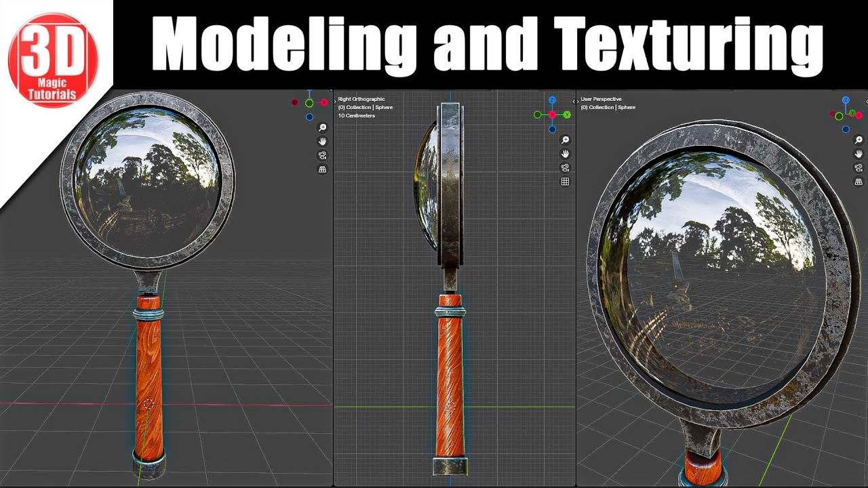This screenshot has width=868, height=488.
Task: Click the dark blue bottom axis of the left viewport gizmo
Action: point(309,117)
